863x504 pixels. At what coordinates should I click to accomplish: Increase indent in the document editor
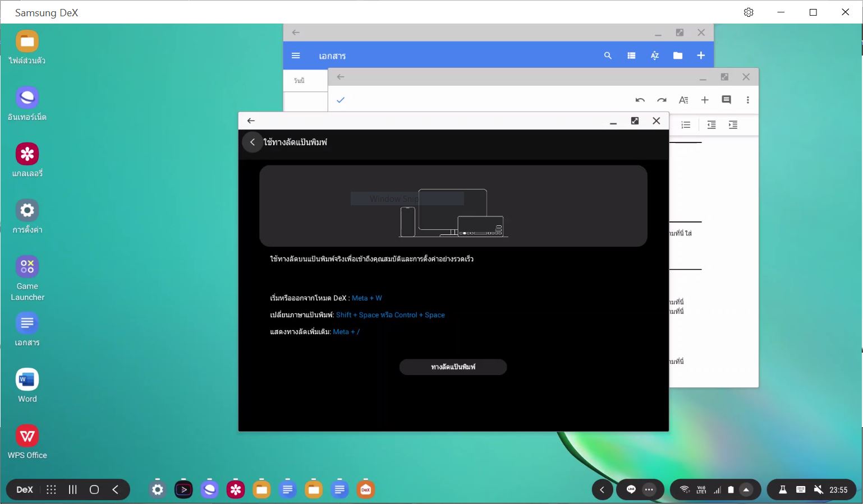tap(733, 125)
